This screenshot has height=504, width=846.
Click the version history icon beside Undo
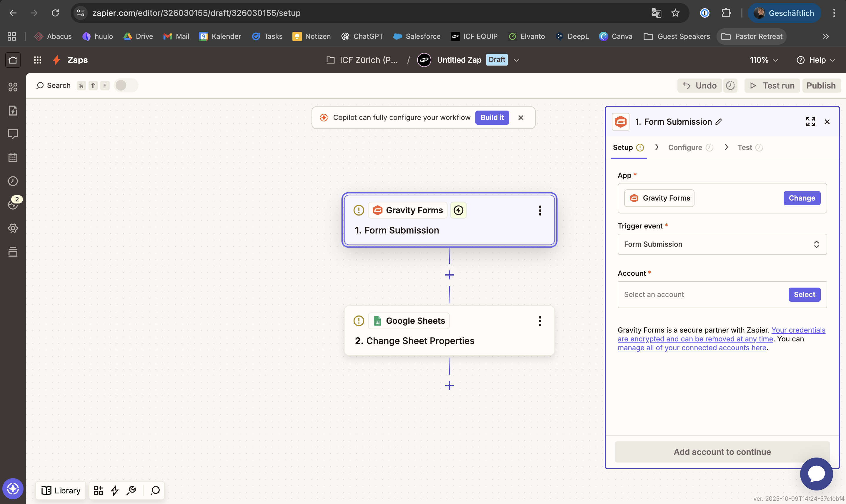(730, 86)
